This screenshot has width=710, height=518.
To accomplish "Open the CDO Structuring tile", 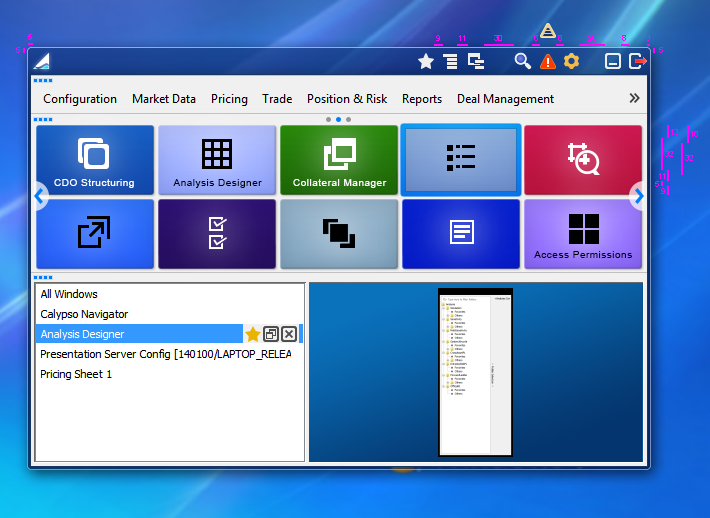I will pos(95,159).
